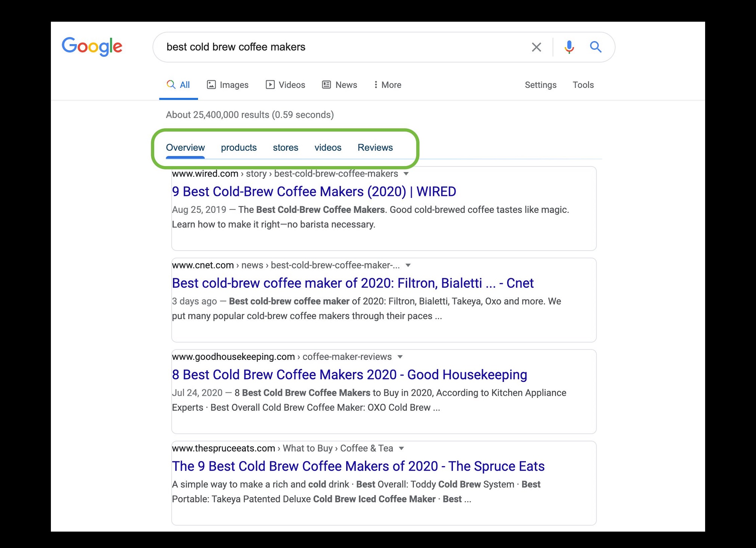The height and width of the screenshot is (548, 756).
Task: Expand the More options menu
Action: [x=387, y=85]
